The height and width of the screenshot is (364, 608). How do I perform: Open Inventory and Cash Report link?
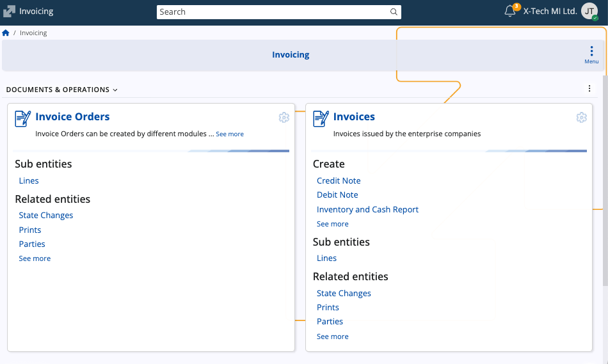[x=367, y=209]
